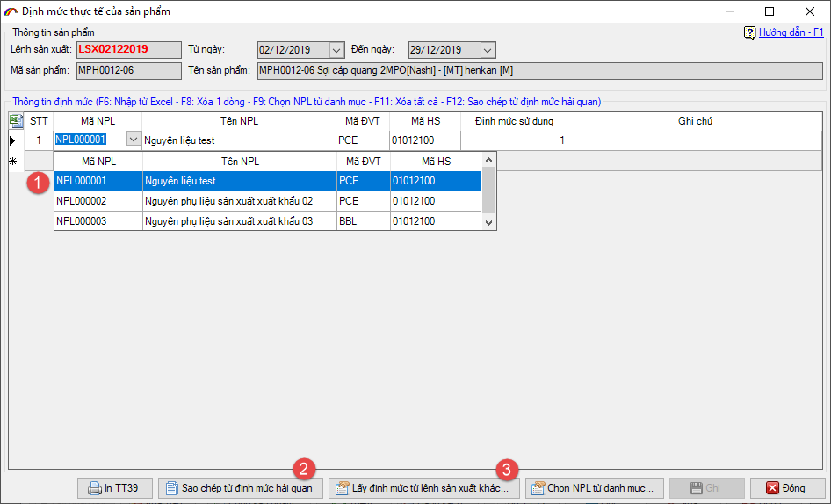Screen dimensions: 831x504
Task: Click the new row asterisk marker
Action: (12, 161)
